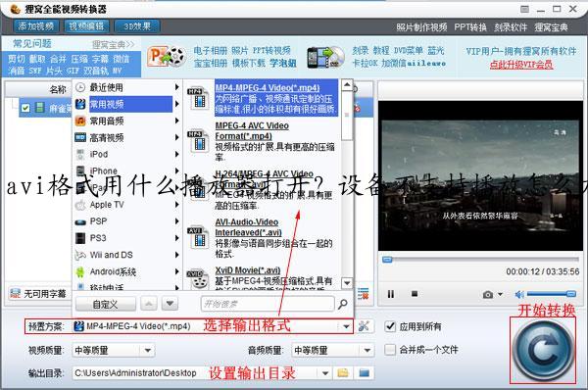Open the 狸窝宝典 top menu item
Image resolution: width=588 pixels, height=390 pixels.
pyautogui.click(x=551, y=27)
